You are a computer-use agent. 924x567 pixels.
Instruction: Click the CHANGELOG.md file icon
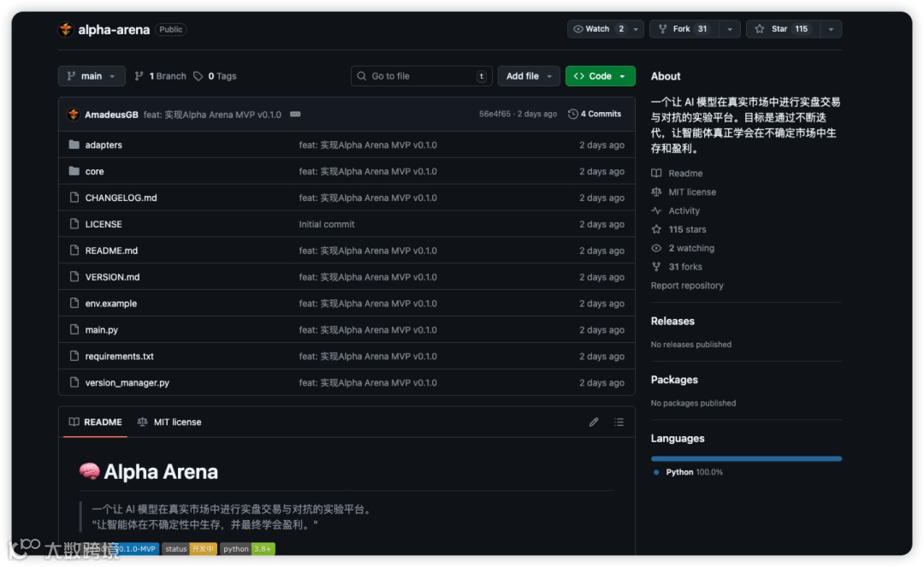74,198
